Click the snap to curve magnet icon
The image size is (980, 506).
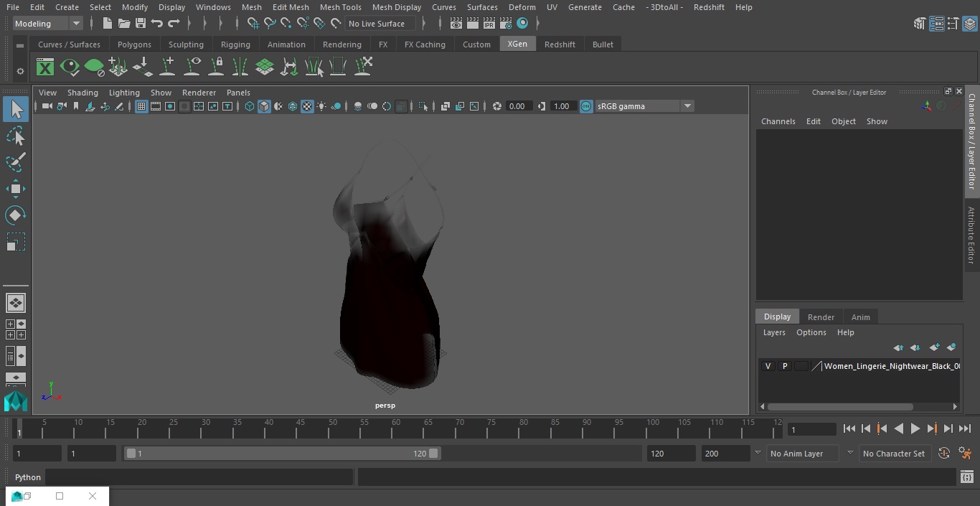pos(270,24)
